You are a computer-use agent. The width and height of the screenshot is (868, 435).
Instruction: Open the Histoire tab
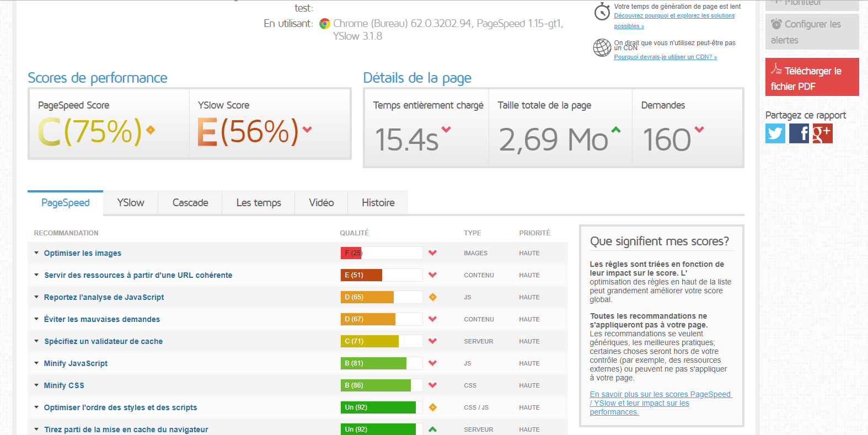pos(378,202)
